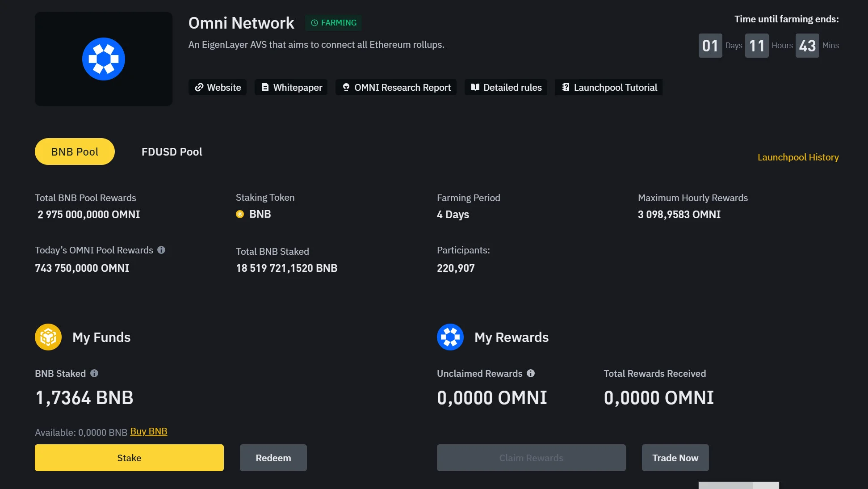This screenshot has width=868, height=489.
Task: Click the 'Maximum Hourly Rewards' label
Action: click(x=693, y=198)
